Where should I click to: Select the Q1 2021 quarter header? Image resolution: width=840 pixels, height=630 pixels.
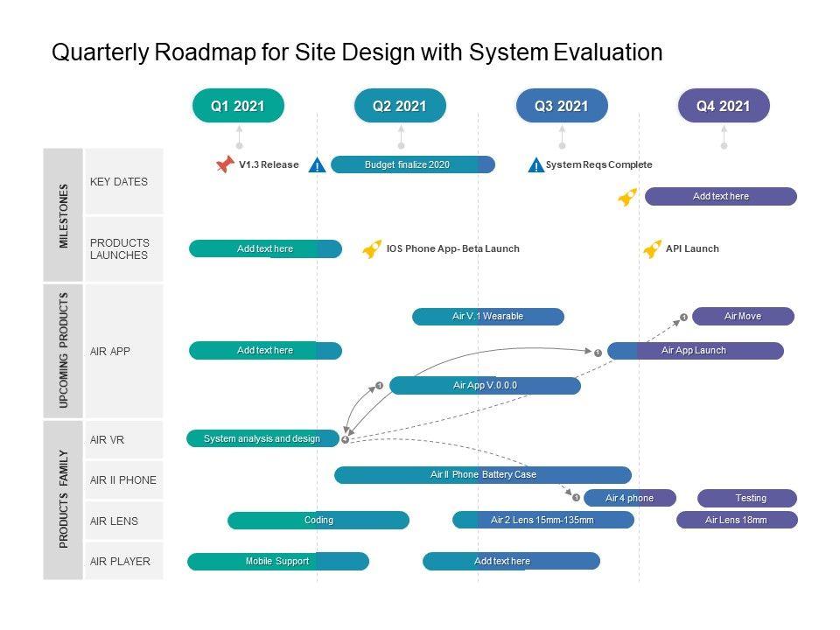tap(237, 106)
